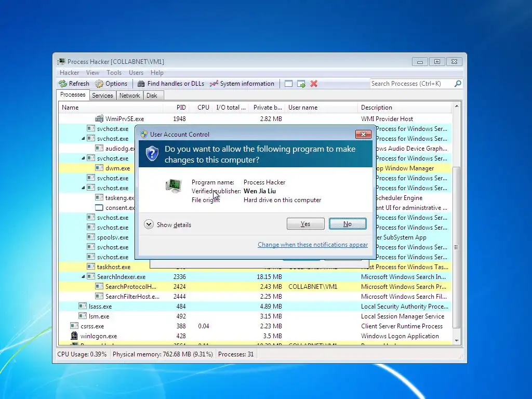Collapse svchost.exe node above audiodg.exe

pos(83,138)
